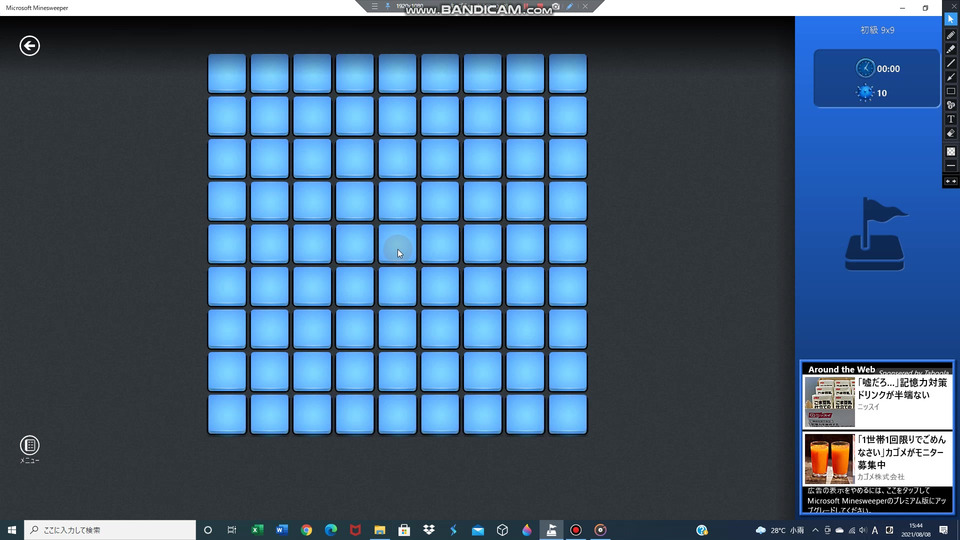Image resolution: width=960 pixels, height=540 pixels.
Task: Open the taskbar clock and date
Action: coord(916,530)
